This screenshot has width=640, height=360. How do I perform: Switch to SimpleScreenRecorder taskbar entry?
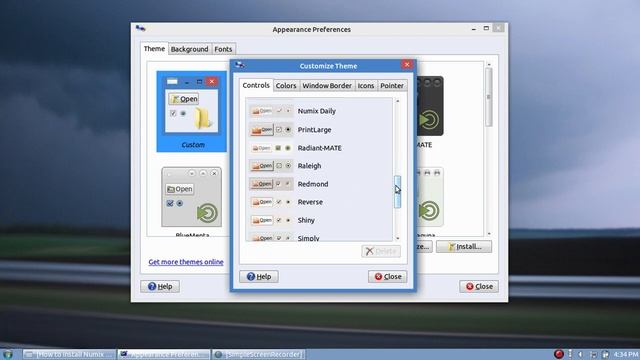[x=258, y=354]
